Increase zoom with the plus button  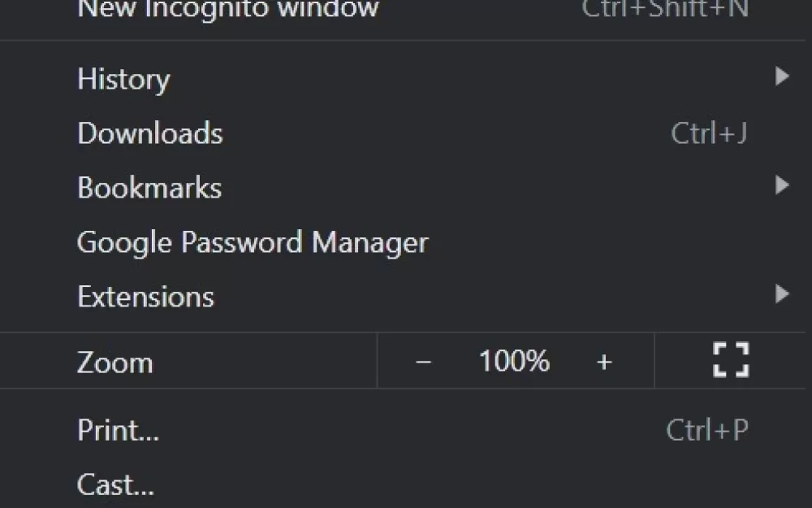(604, 362)
